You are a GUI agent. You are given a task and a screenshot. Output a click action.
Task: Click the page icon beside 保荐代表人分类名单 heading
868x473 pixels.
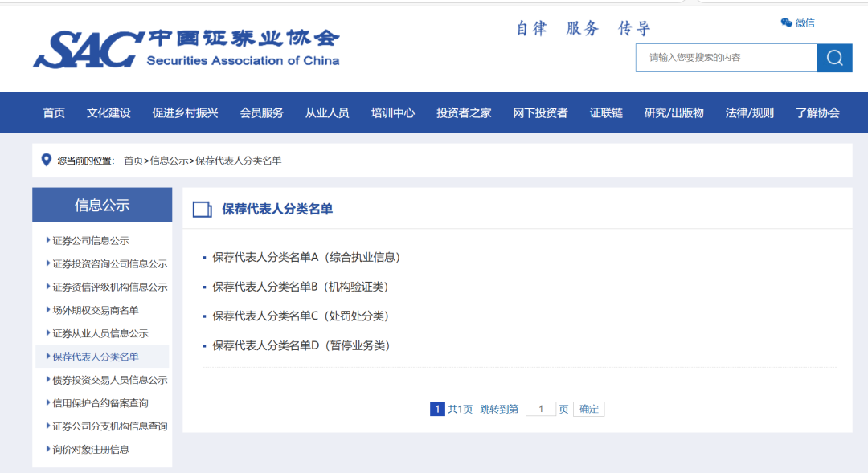tap(202, 209)
